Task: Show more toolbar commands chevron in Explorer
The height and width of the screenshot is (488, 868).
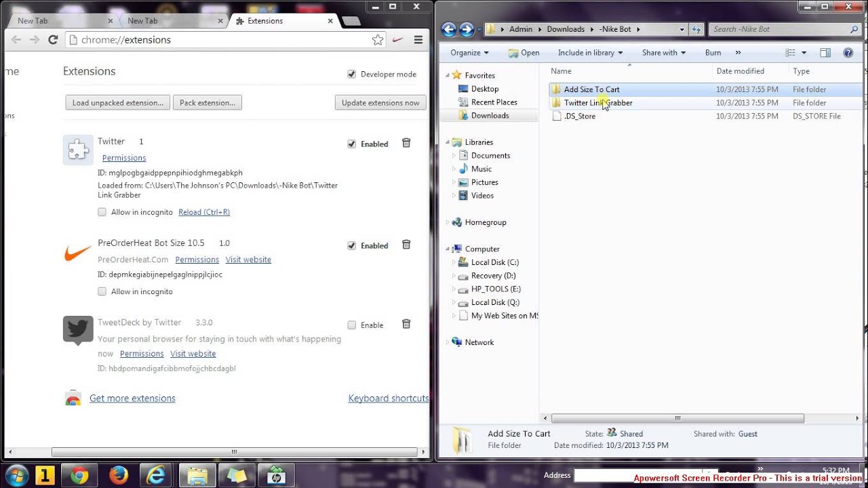Action: pos(738,52)
